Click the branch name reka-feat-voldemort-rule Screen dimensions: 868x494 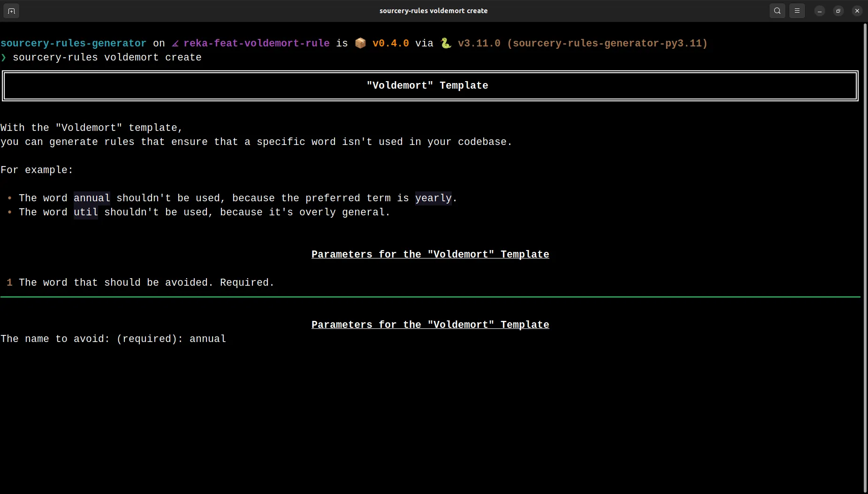pyautogui.click(x=256, y=43)
